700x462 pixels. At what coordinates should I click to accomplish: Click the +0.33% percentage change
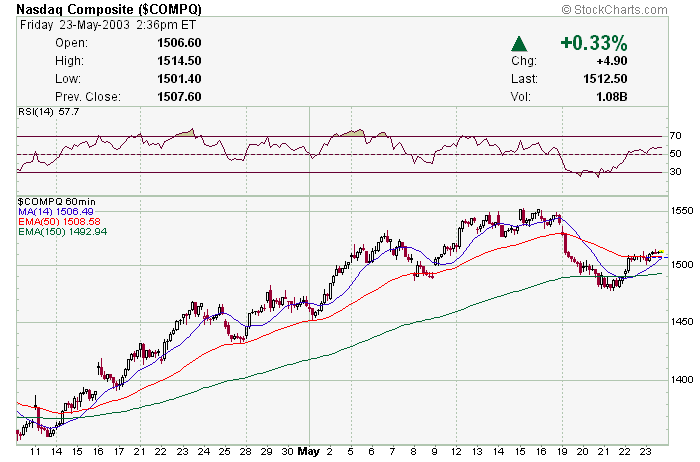[594, 43]
